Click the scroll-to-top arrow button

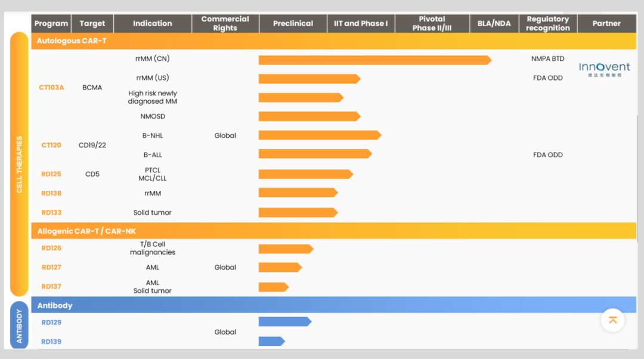coord(612,320)
